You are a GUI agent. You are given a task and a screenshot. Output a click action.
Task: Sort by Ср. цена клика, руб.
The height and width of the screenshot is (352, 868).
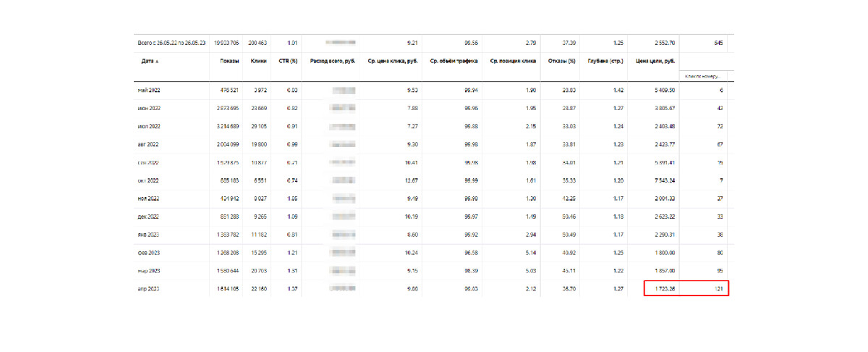coord(393,62)
